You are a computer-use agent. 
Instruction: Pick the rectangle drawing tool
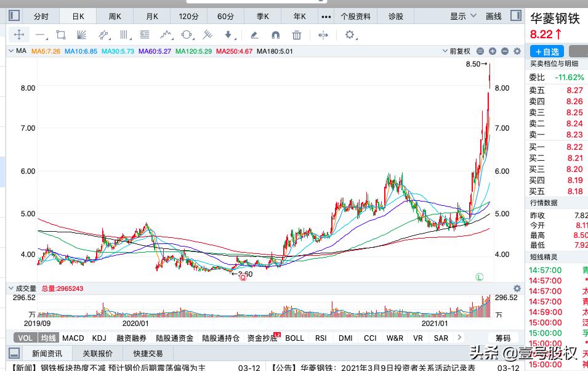tap(60, 35)
